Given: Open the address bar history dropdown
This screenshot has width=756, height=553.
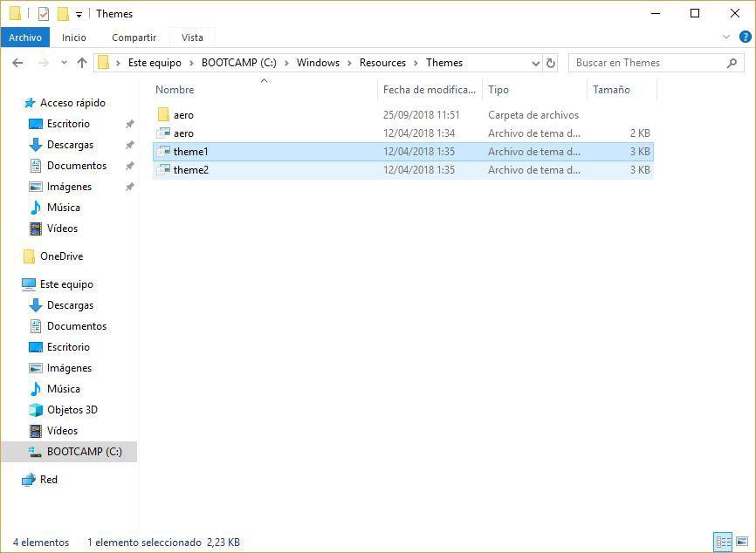Looking at the screenshot, I should pos(536,63).
